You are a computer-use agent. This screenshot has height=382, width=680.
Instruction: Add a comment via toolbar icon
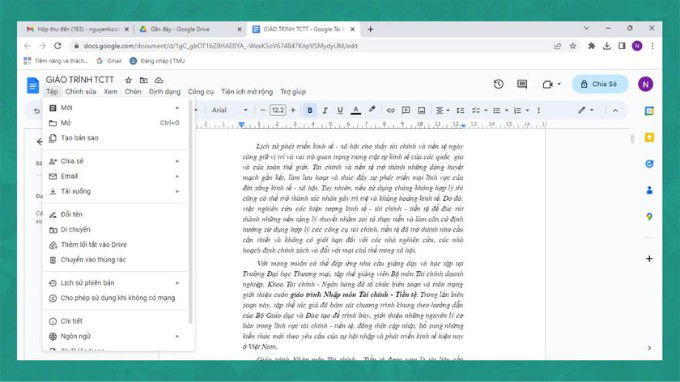pos(406,111)
